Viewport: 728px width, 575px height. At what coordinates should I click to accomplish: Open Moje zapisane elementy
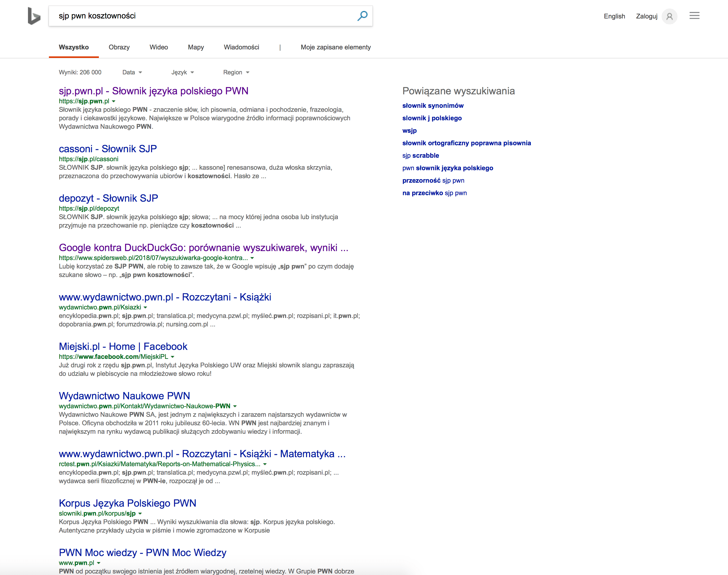[x=336, y=47]
